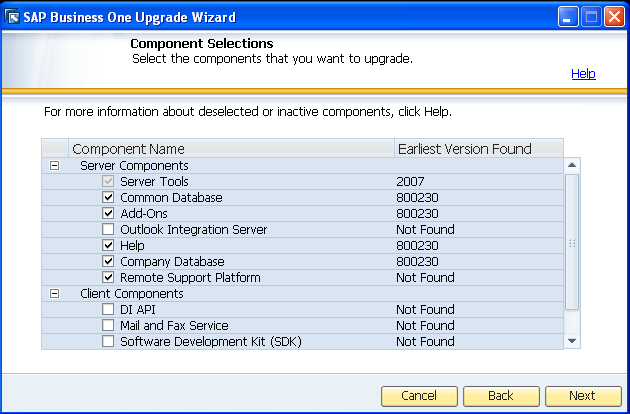Collapse the Server Components group
The height and width of the screenshot is (414, 630).
point(55,166)
